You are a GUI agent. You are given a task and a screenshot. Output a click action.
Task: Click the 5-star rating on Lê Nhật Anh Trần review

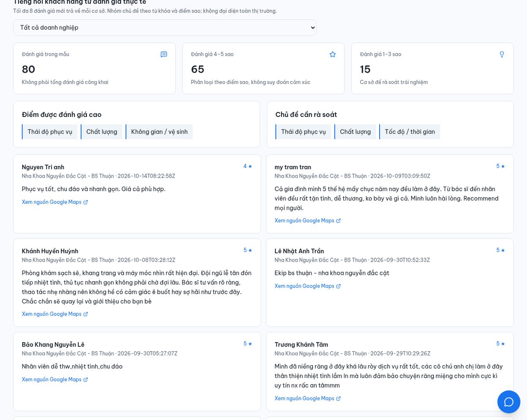coord(501,250)
